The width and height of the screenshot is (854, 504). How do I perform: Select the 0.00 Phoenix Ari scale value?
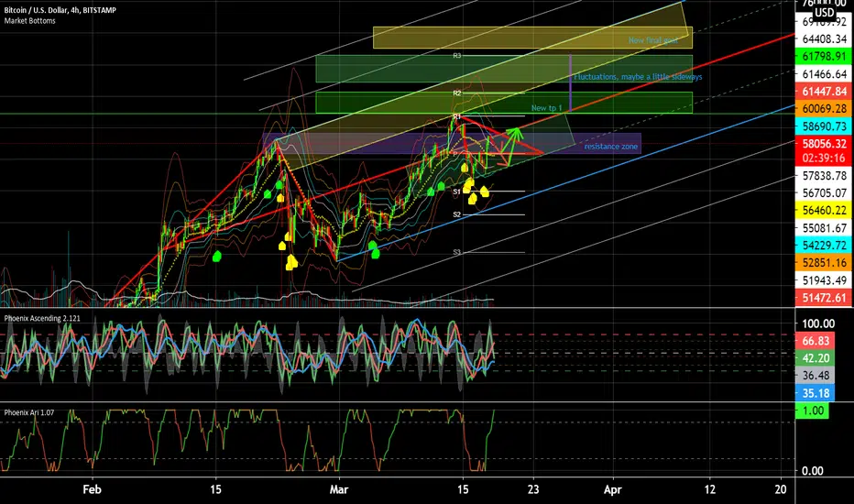click(813, 470)
